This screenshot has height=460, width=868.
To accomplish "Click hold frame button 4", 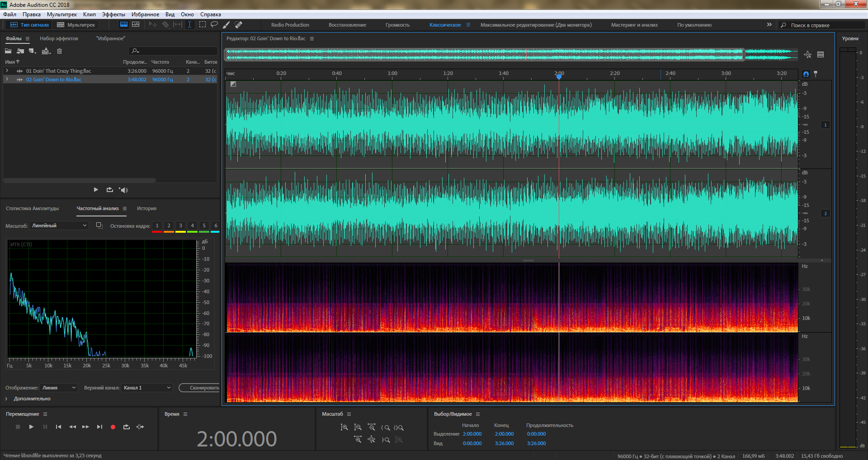I will coord(192,225).
